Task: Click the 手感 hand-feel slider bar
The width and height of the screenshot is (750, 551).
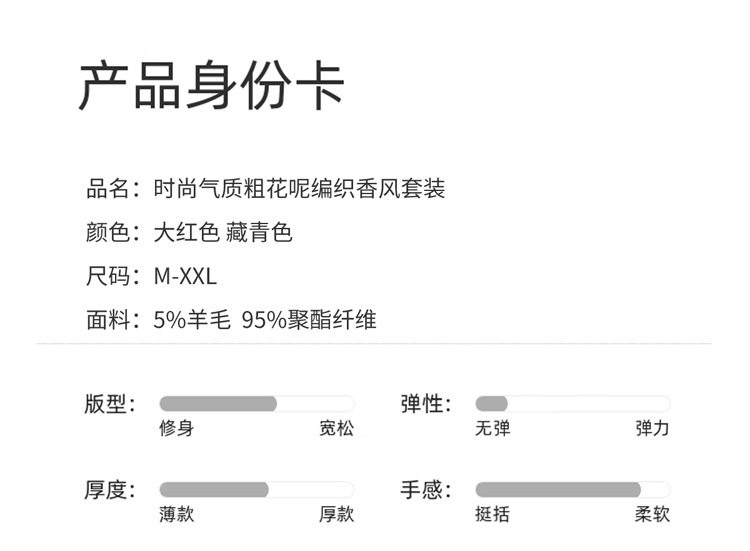Action: (572, 489)
